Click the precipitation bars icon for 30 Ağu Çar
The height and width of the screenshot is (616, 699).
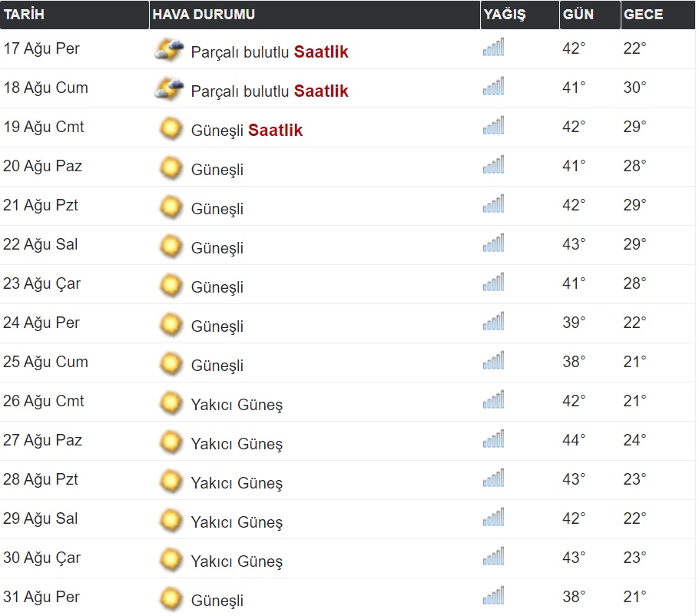[493, 558]
